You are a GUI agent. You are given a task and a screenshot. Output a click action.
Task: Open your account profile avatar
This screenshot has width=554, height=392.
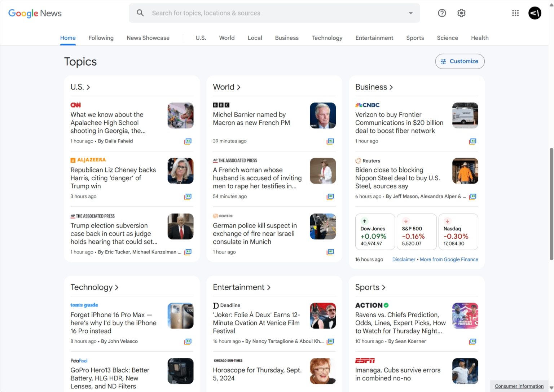coord(535,13)
